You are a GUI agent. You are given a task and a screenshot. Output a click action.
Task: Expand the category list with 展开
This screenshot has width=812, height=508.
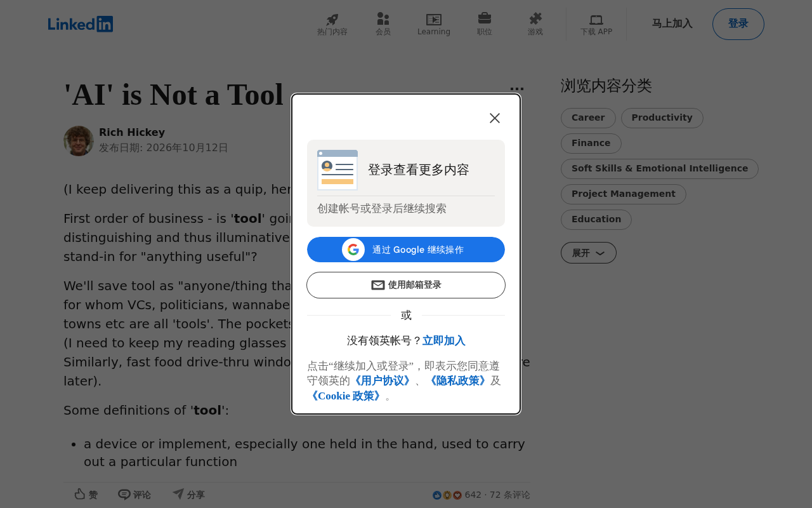589,253
